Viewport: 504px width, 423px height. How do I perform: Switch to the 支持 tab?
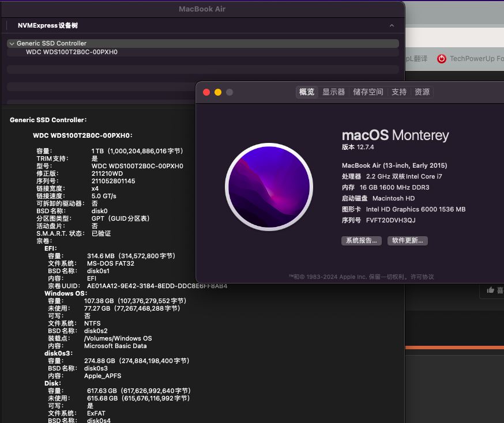399,92
